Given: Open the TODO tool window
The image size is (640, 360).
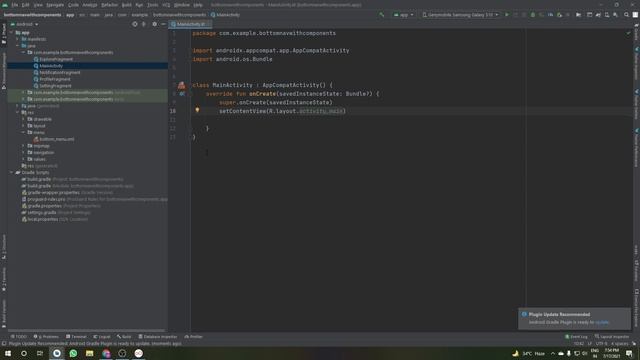Looking at the screenshot, I should tap(19, 337).
